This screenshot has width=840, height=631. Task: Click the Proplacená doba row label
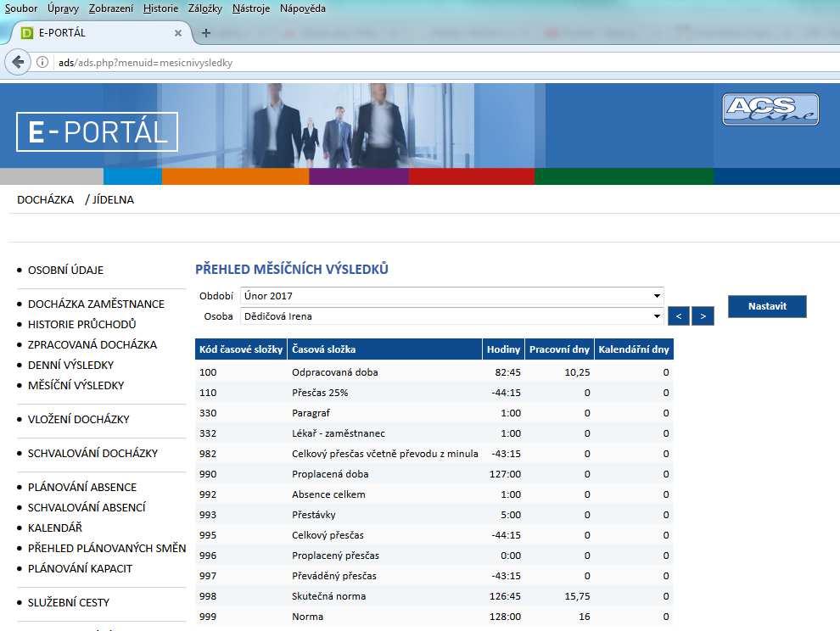point(330,474)
